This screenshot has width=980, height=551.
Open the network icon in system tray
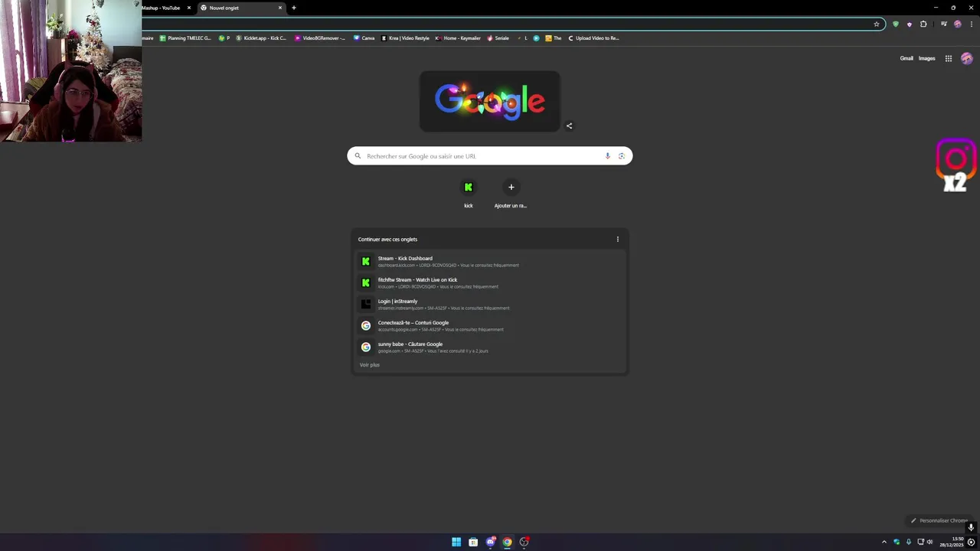tap(920, 542)
